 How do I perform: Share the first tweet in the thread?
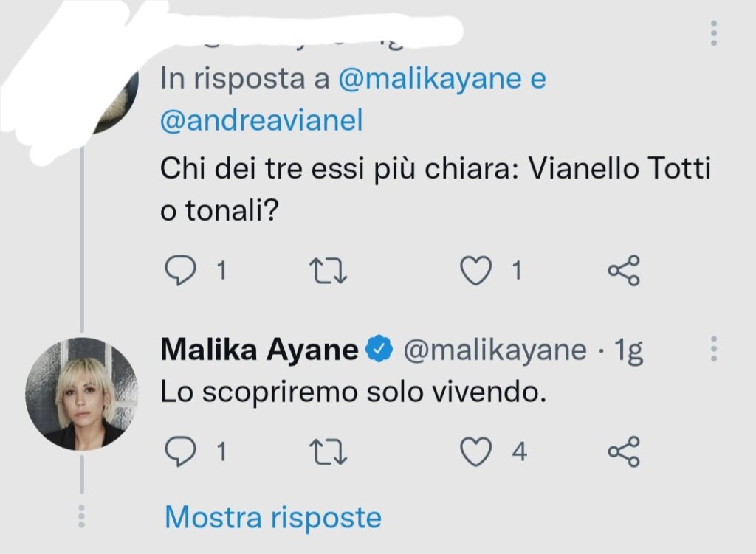[x=624, y=271]
